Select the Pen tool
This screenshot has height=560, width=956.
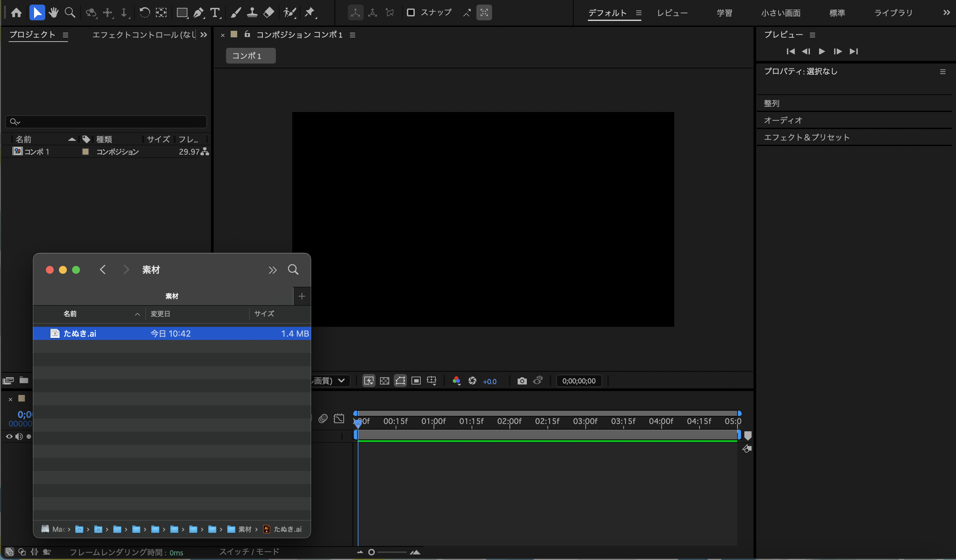click(x=199, y=13)
